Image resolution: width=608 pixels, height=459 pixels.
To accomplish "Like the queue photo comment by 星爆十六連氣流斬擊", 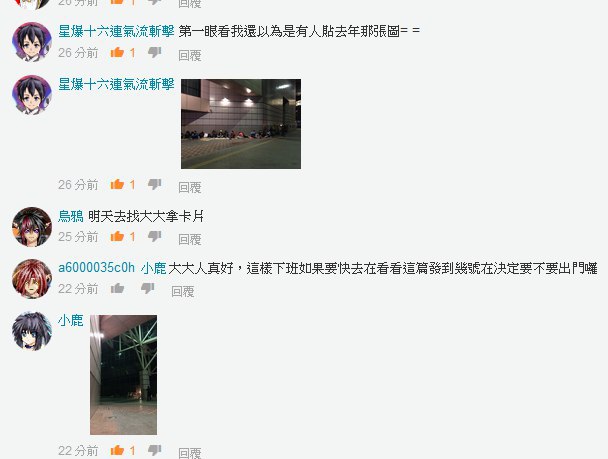I will [x=117, y=184].
